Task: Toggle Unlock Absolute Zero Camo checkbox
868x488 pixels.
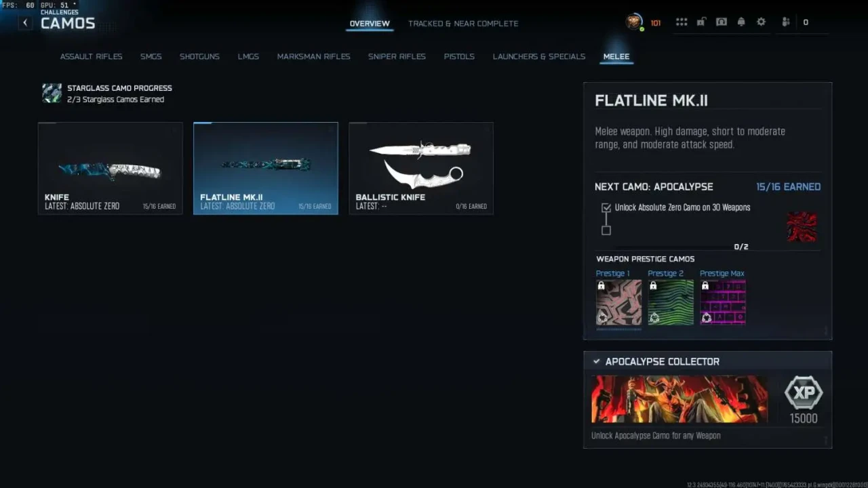Action: [x=606, y=207]
